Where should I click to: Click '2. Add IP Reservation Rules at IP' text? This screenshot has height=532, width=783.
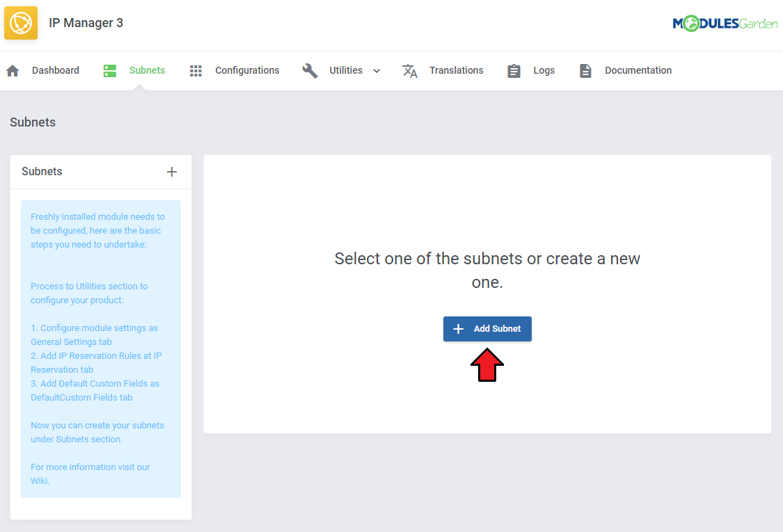(96, 356)
